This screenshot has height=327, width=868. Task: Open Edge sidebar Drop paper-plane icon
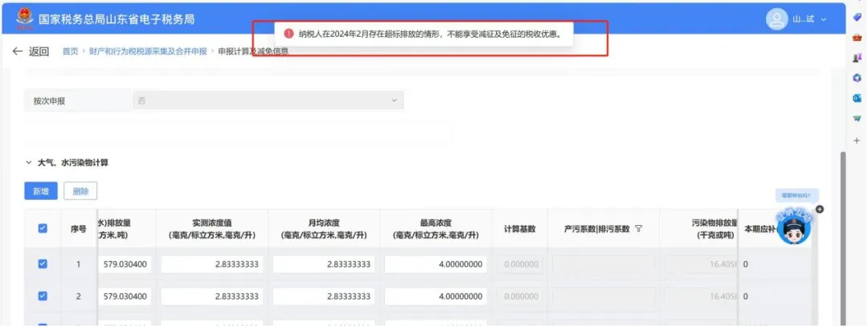[857, 118]
